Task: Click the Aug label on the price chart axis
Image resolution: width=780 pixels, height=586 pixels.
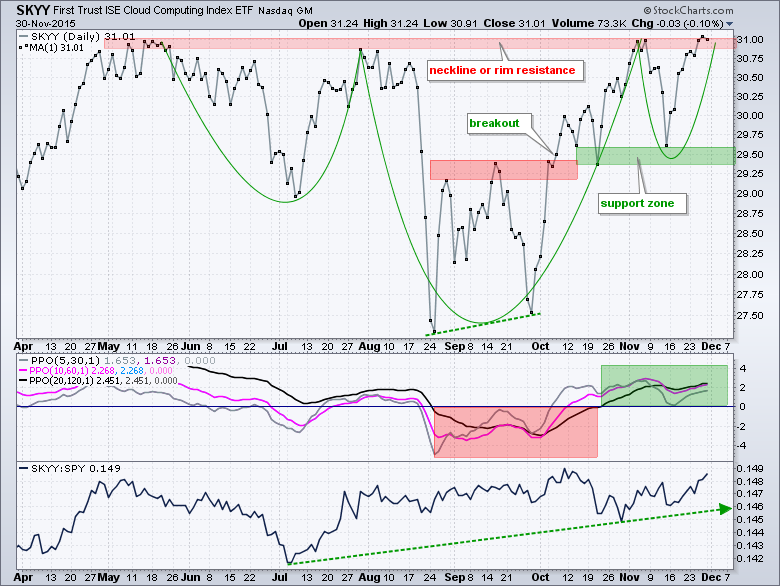Action: [369, 346]
